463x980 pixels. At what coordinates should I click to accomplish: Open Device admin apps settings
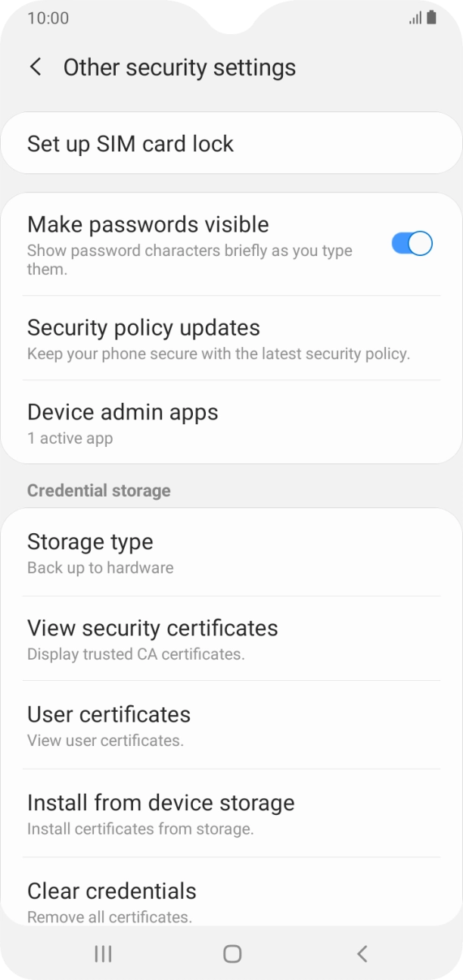tap(231, 422)
